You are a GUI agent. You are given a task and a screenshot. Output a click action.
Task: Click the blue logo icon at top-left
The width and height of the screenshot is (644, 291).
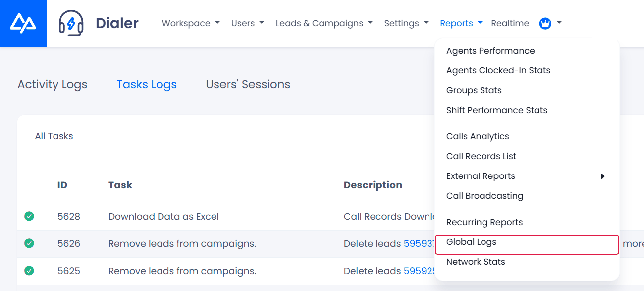coord(23,23)
